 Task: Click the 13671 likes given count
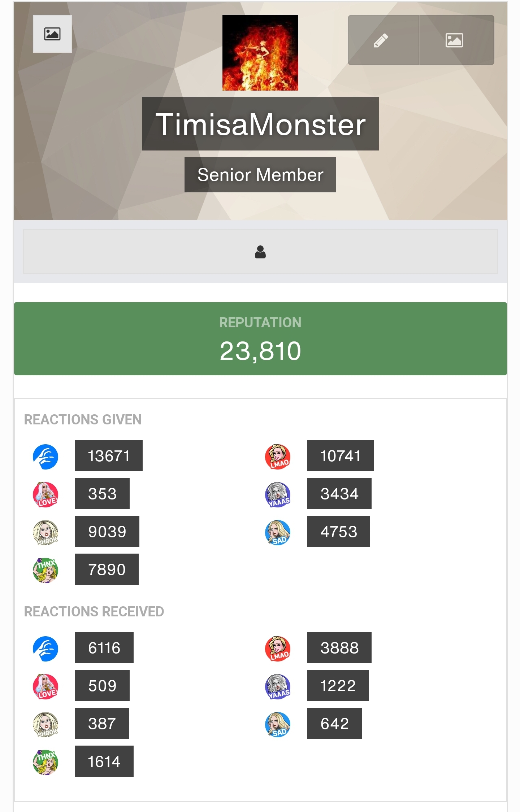coord(109,455)
